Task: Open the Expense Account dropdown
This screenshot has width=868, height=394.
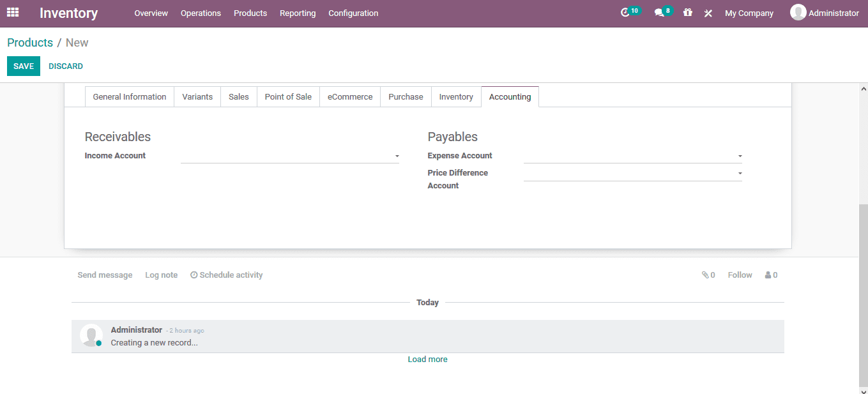Action: click(x=739, y=156)
